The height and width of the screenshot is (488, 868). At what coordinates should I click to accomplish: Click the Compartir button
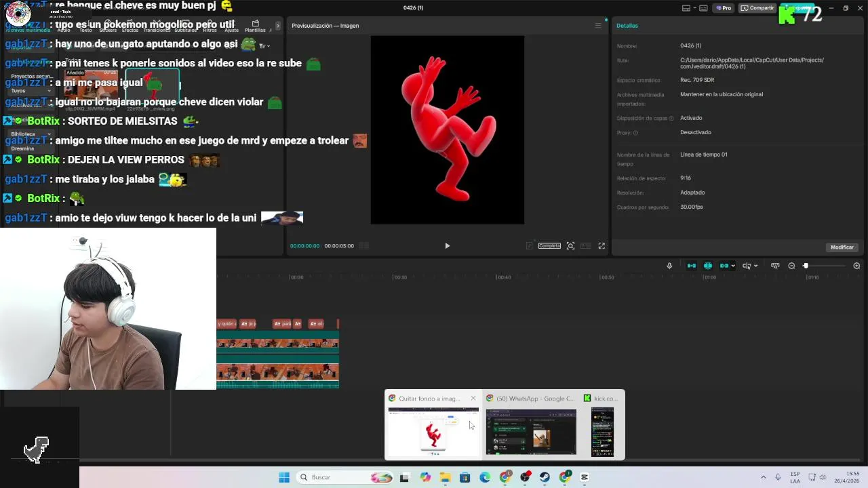pos(757,8)
